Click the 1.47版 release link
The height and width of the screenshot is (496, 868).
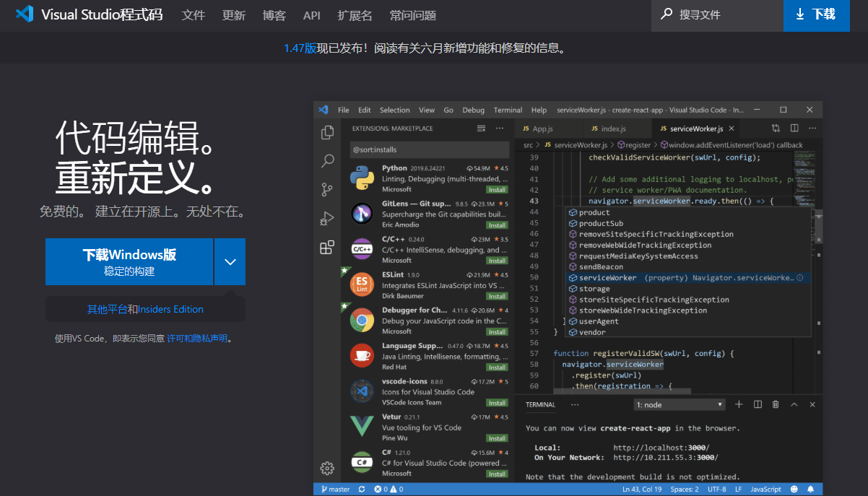pos(300,48)
